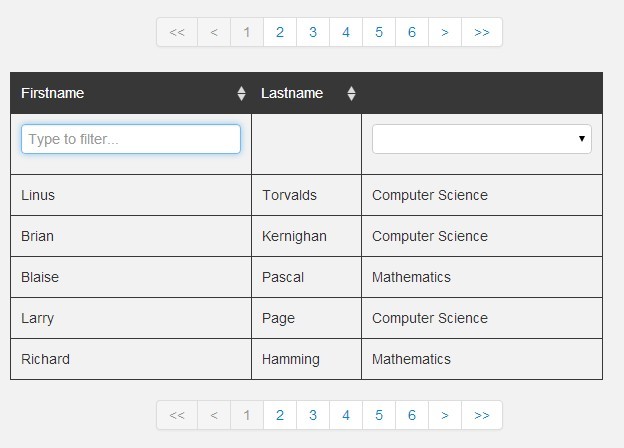Select page 2 in top pagination
The width and height of the screenshot is (624, 448).
[280, 32]
